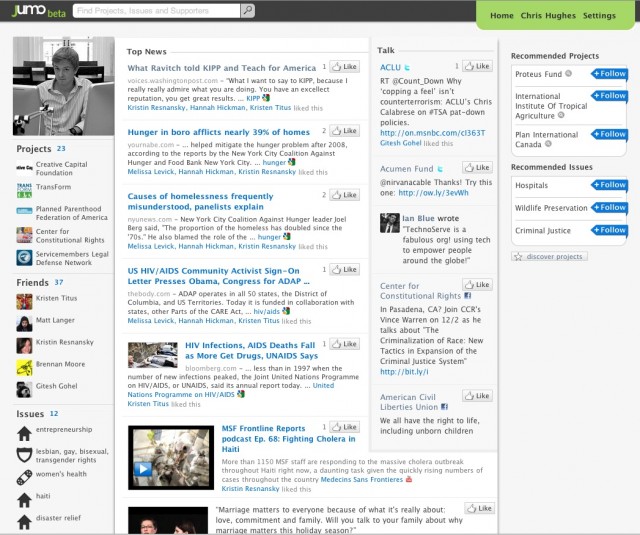Like the HIV Infections AIDS Deaths article

[x=344, y=344]
